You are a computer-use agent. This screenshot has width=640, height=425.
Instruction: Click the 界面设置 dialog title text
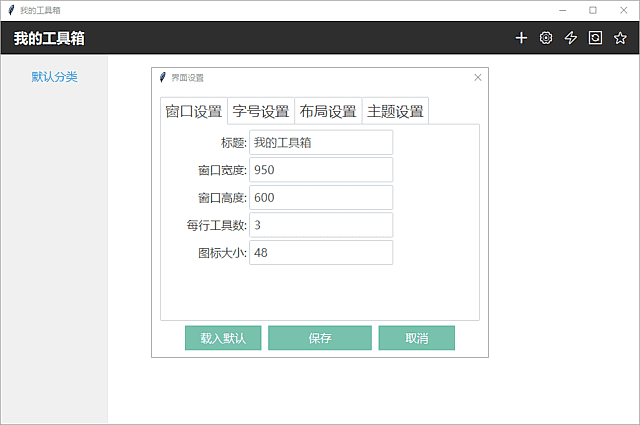(187, 78)
